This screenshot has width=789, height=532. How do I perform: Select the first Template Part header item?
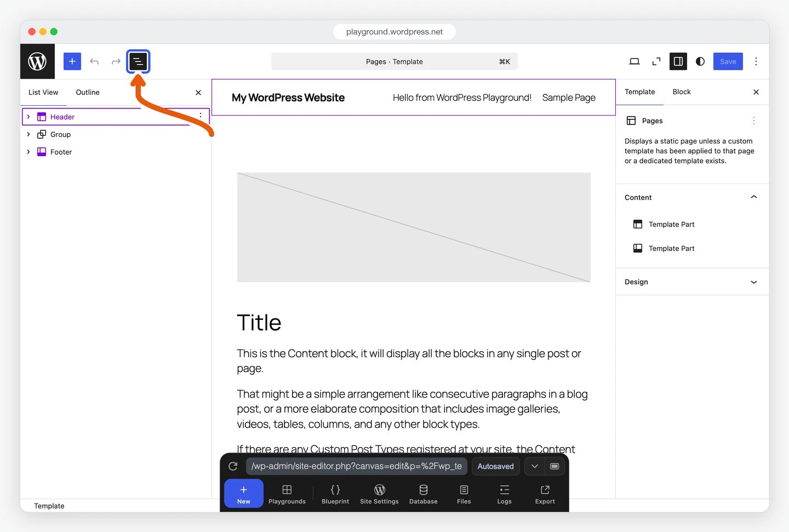692,224
